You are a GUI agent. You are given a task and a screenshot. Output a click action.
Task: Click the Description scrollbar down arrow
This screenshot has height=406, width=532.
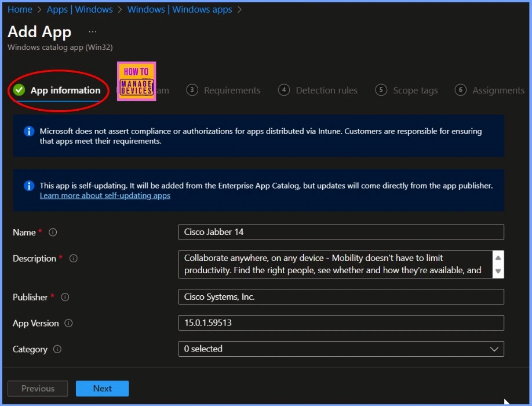(498, 271)
